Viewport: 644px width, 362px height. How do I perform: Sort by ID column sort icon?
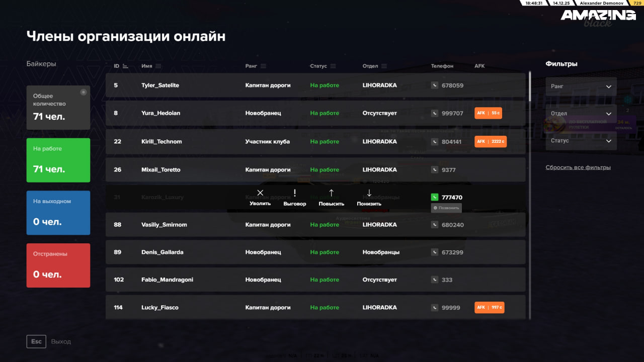point(125,66)
